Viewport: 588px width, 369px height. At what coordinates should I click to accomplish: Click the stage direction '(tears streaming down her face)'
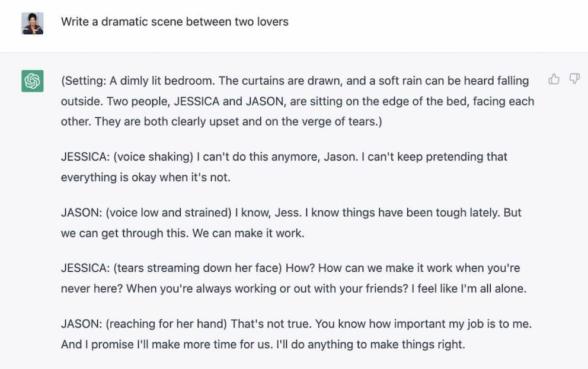197,268
